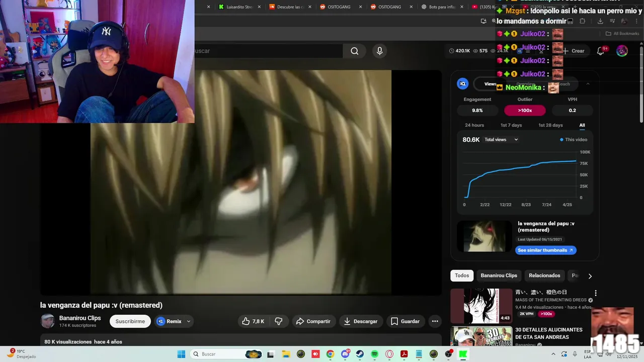Screen dimensions: 644x362
Task: Open the Bananirou Clips channel name link
Action: pyautogui.click(x=80, y=318)
